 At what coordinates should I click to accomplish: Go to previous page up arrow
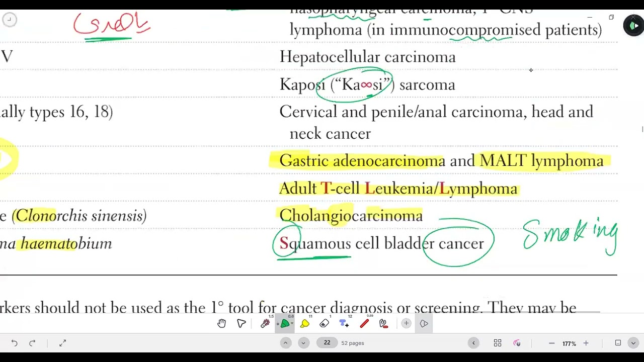285,343
